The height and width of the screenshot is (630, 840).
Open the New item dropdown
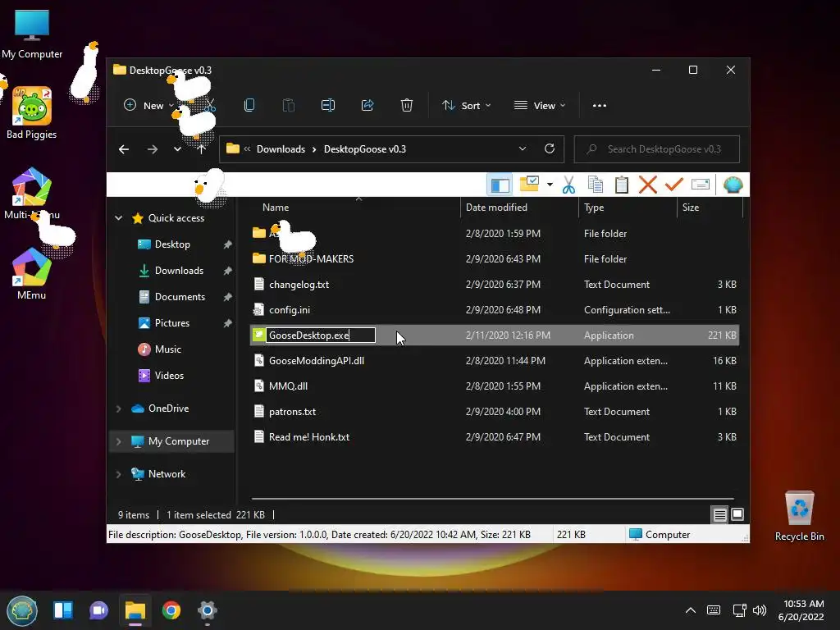click(x=148, y=106)
